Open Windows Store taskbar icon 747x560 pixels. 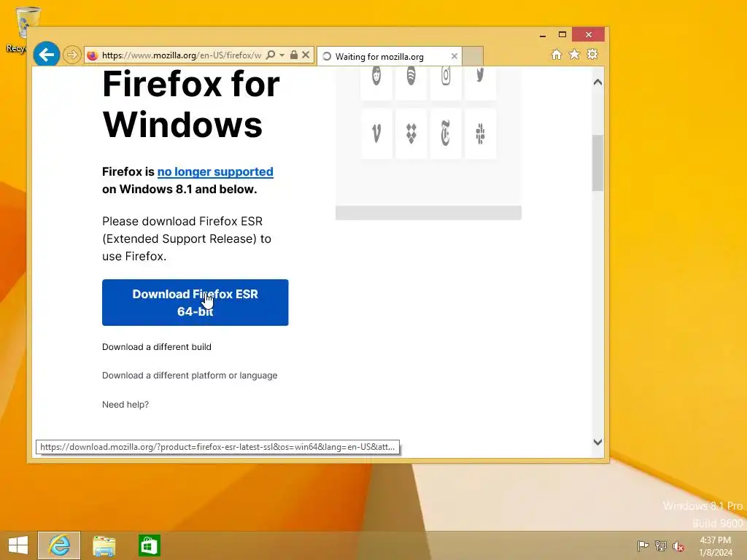pos(149,545)
